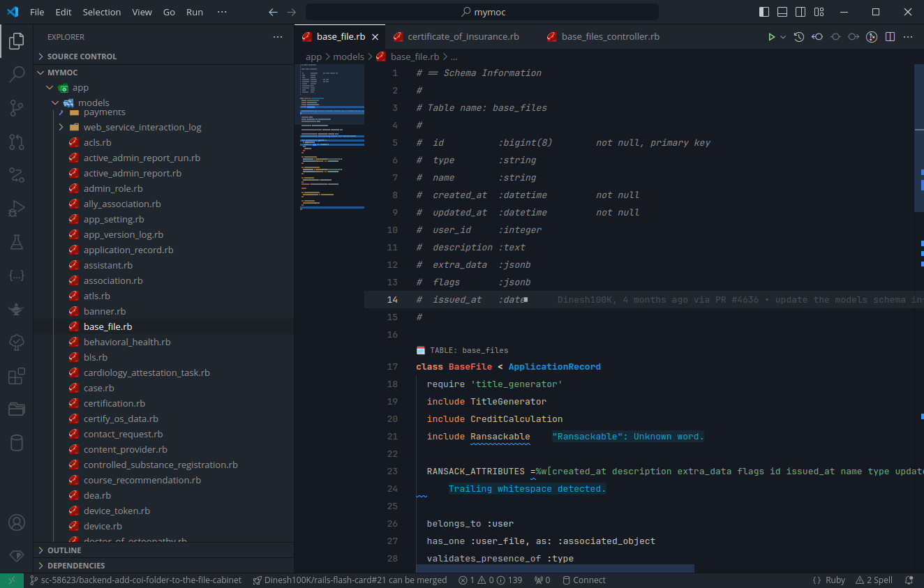Open errors and warnings problems count
This screenshot has width=924, height=588.
(490, 580)
